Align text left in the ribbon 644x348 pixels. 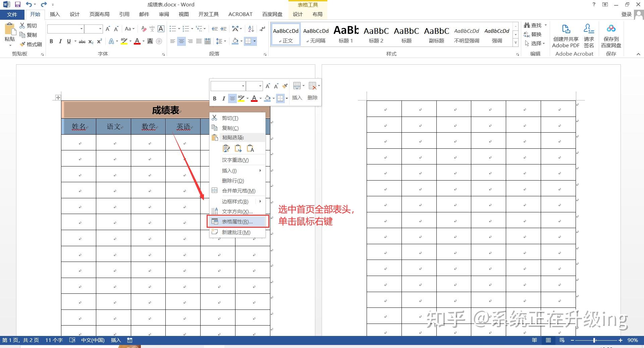(172, 41)
